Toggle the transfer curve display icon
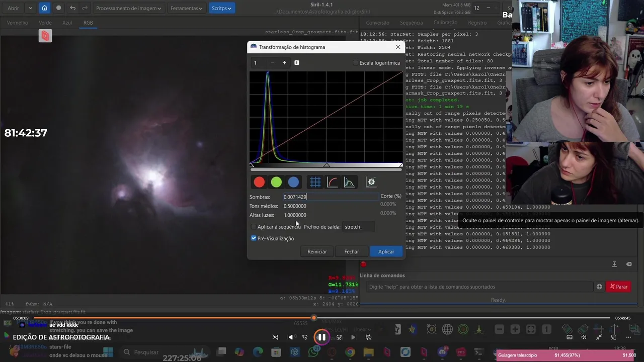 point(332,182)
